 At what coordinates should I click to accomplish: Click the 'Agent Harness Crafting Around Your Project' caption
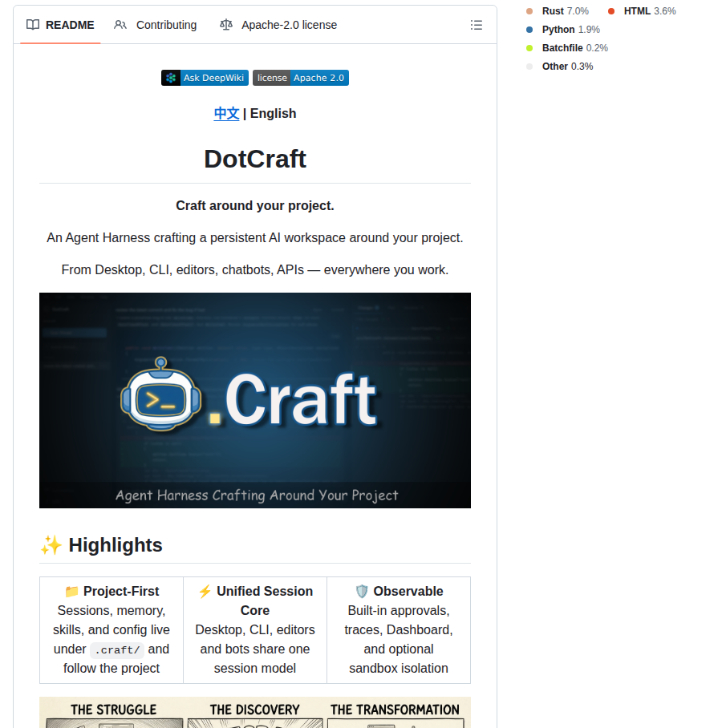(x=257, y=495)
